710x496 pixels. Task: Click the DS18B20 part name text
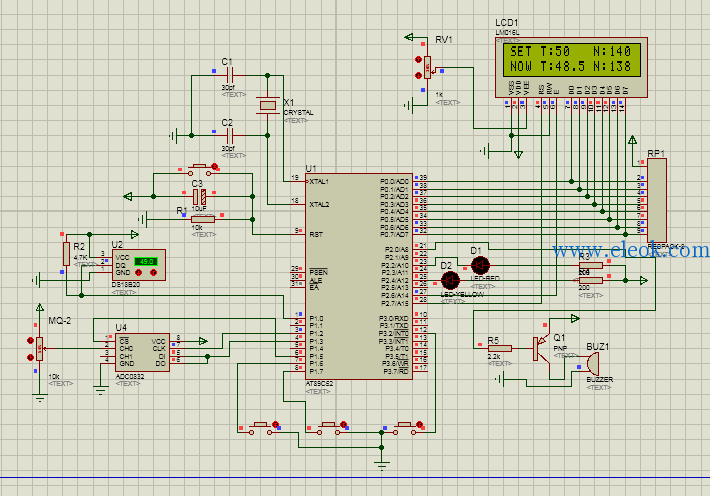click(125, 285)
